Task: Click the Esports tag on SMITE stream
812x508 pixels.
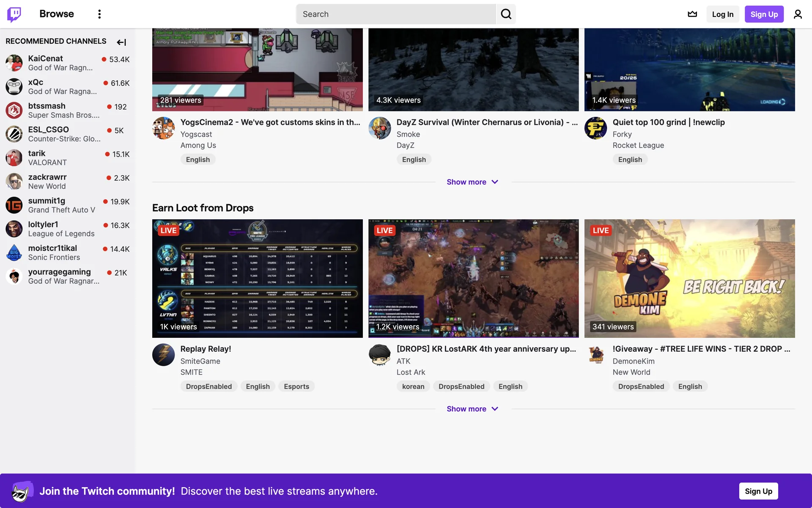Action: click(296, 387)
